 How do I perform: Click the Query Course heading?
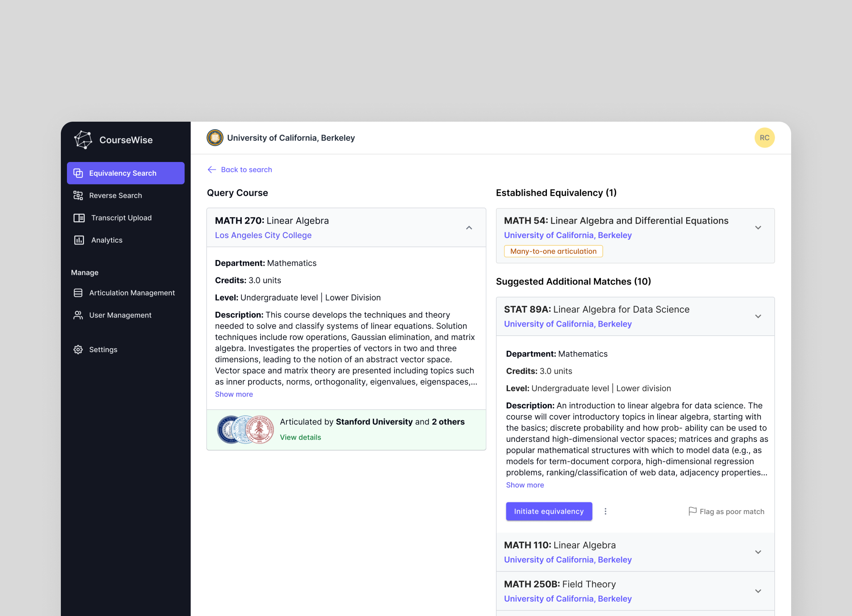pyautogui.click(x=237, y=193)
